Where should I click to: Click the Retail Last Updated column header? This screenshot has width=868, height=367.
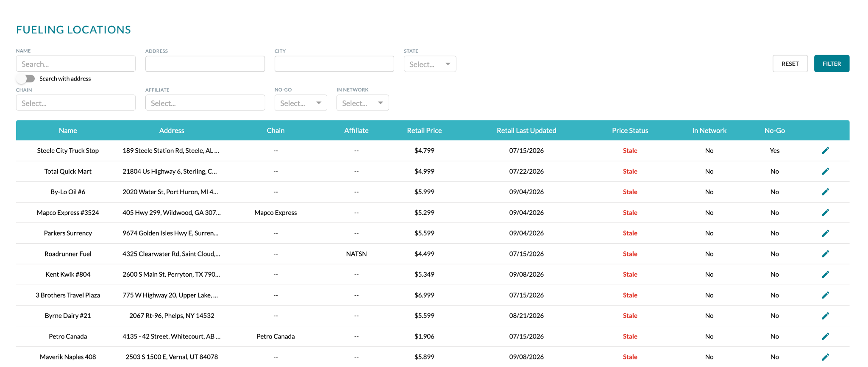[526, 131]
